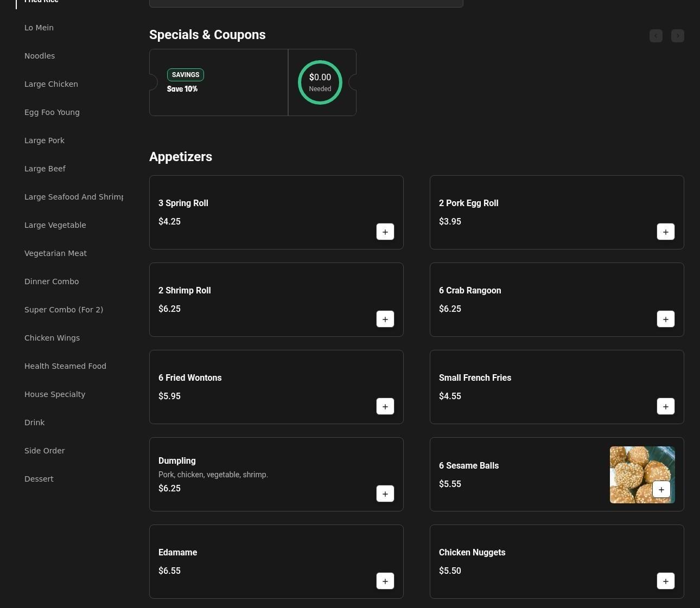Screen dimensions: 700x608
Task: Add Dumpling with the plus button
Action: pos(385,494)
